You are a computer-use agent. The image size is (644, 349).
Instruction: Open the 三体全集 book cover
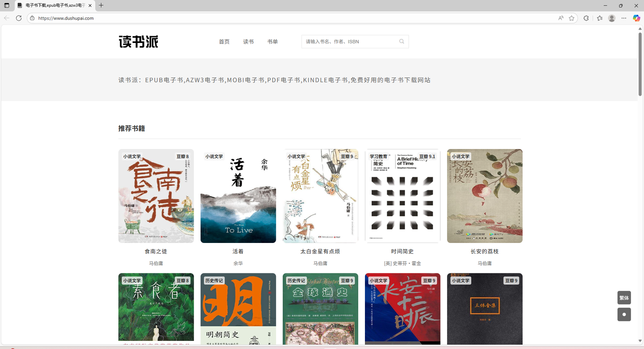[485, 309]
